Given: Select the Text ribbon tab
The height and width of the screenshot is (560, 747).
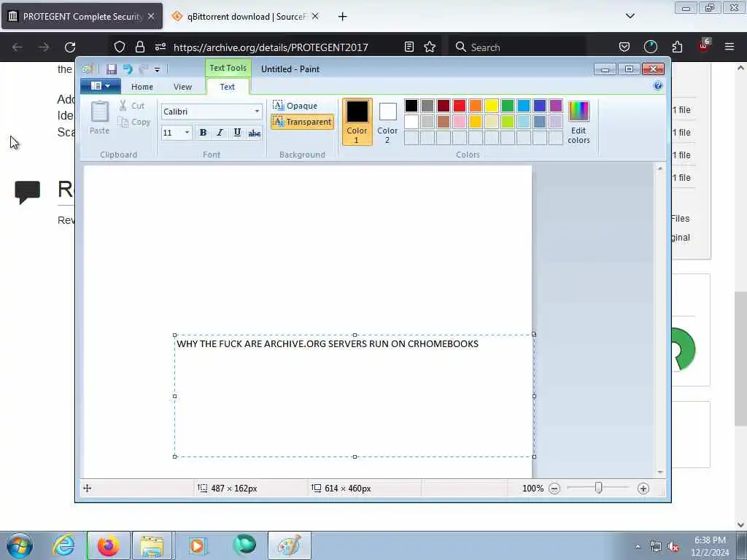Looking at the screenshot, I should pos(228,87).
